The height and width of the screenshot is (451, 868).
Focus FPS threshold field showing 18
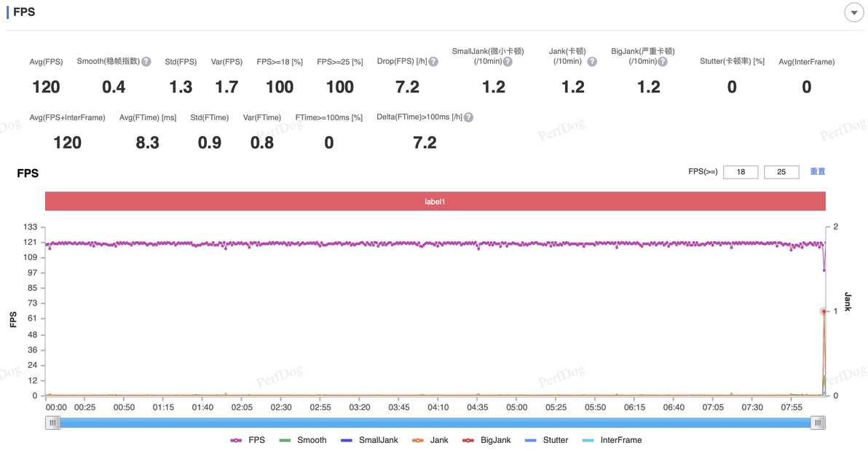pyautogui.click(x=741, y=172)
